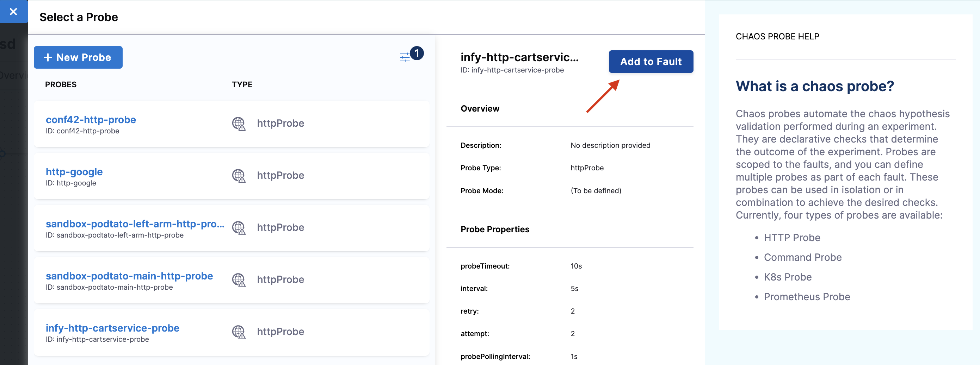This screenshot has height=365, width=980.
Task: Click httpProbe type text of conf42-http-probe
Action: click(281, 124)
